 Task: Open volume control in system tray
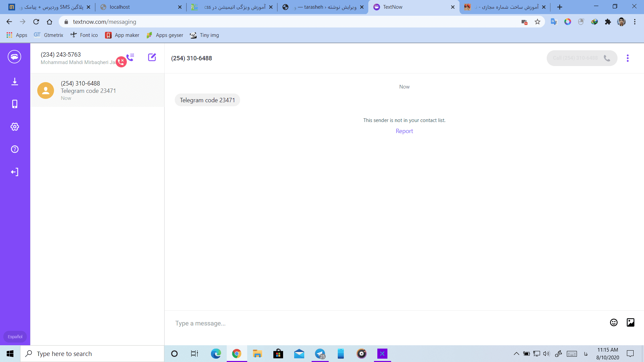[x=546, y=354]
